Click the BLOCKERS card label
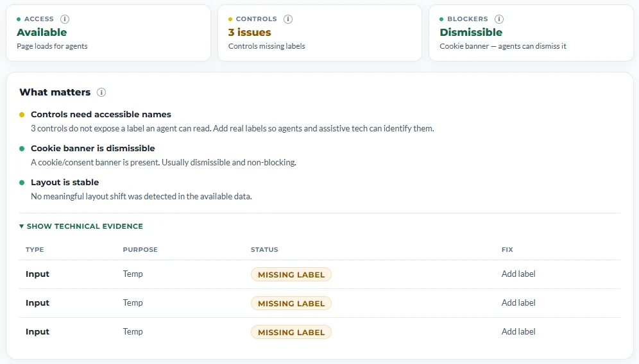 468,19
